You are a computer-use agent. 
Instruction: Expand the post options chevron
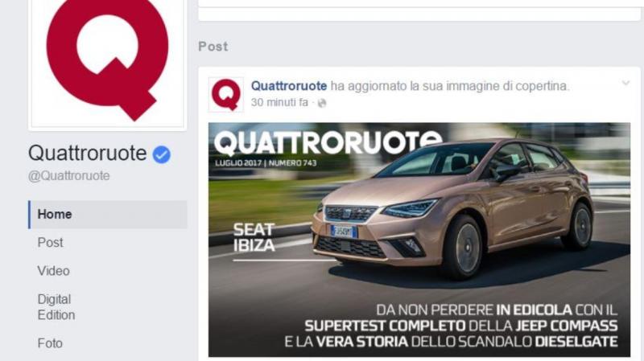pyautogui.click(x=625, y=83)
